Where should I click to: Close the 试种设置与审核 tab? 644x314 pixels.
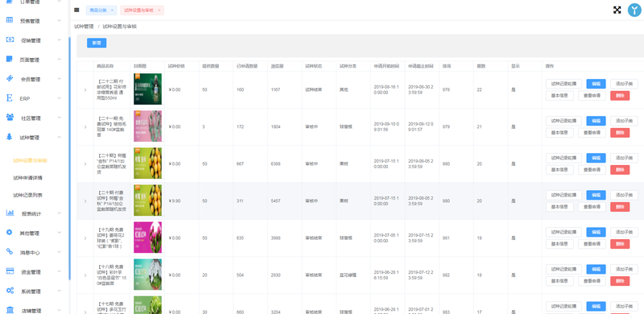(159, 10)
